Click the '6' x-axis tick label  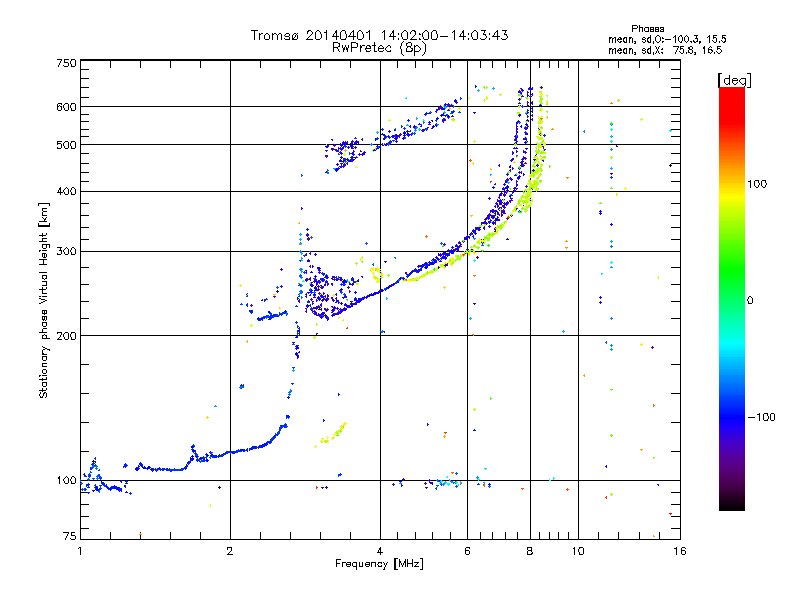click(467, 551)
